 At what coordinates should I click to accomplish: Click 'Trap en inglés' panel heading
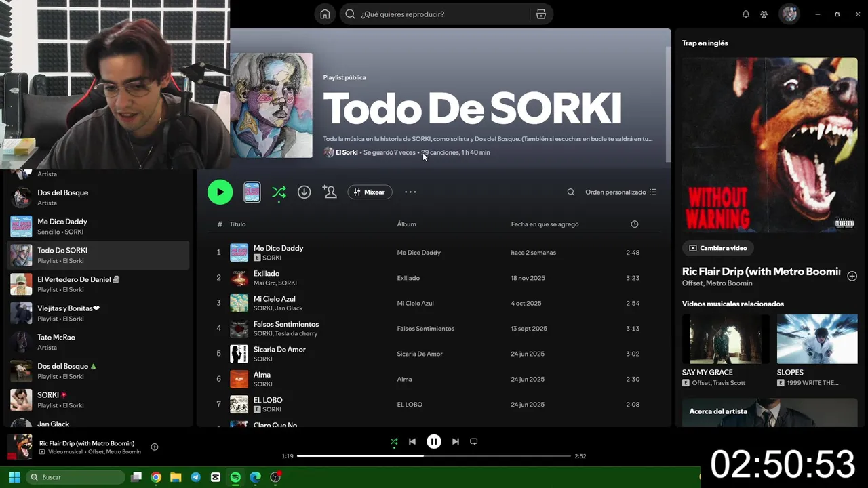pyautogui.click(x=705, y=43)
